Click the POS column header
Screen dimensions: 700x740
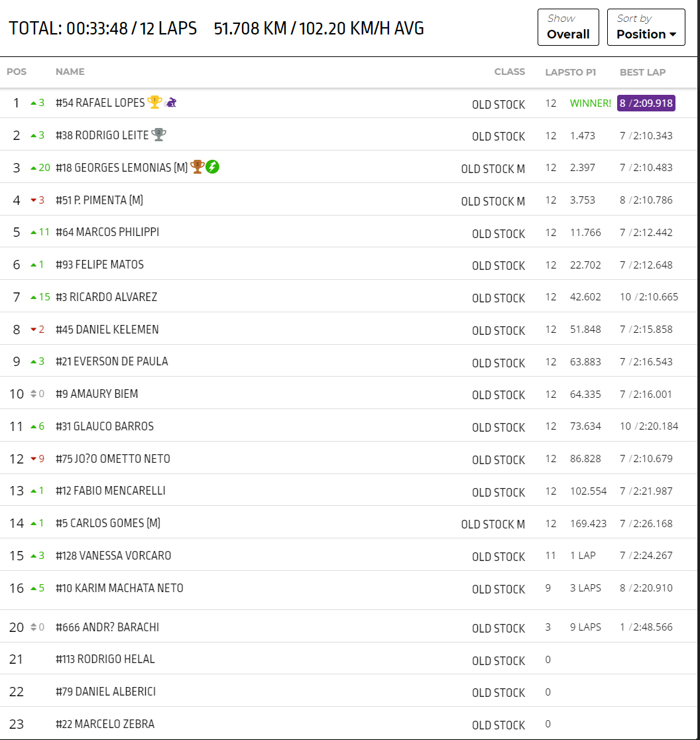click(17, 72)
